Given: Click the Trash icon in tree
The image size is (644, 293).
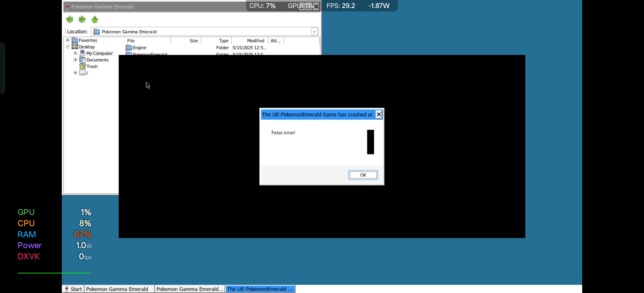Looking at the screenshot, I should pos(82,66).
